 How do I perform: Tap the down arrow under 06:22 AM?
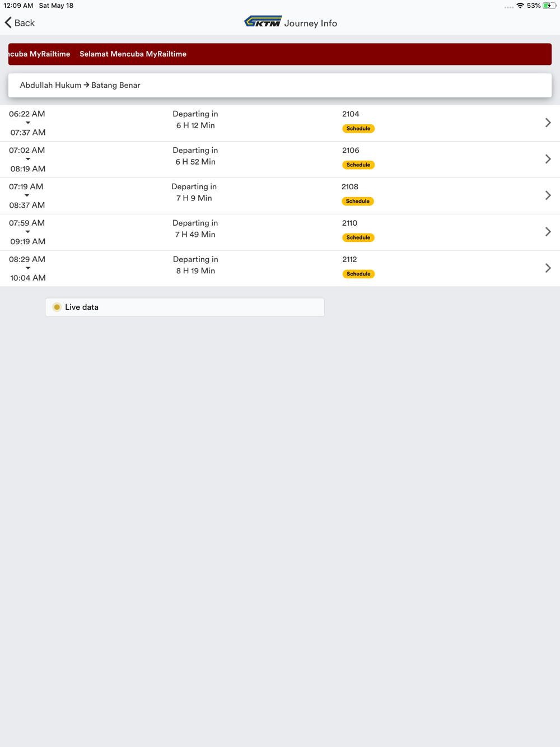27,123
